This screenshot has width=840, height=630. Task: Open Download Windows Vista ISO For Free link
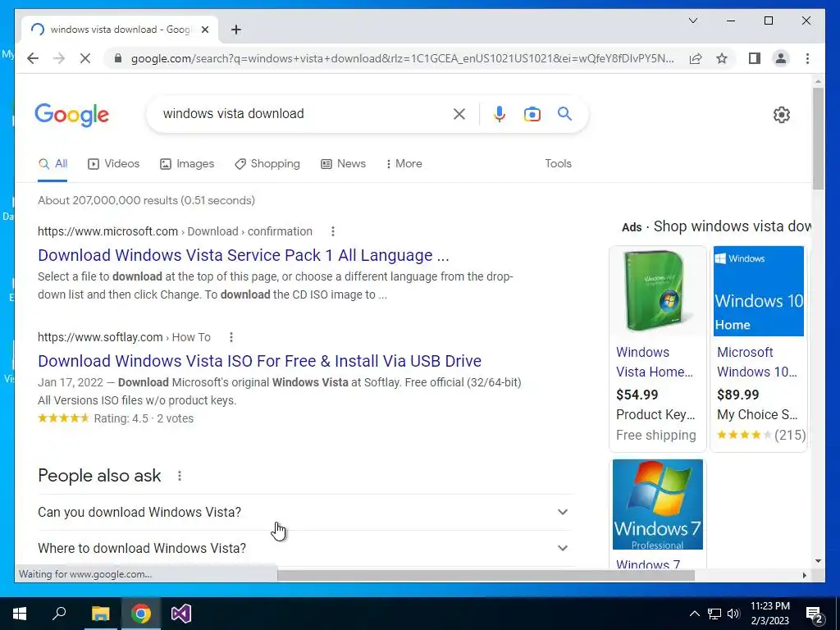259,361
